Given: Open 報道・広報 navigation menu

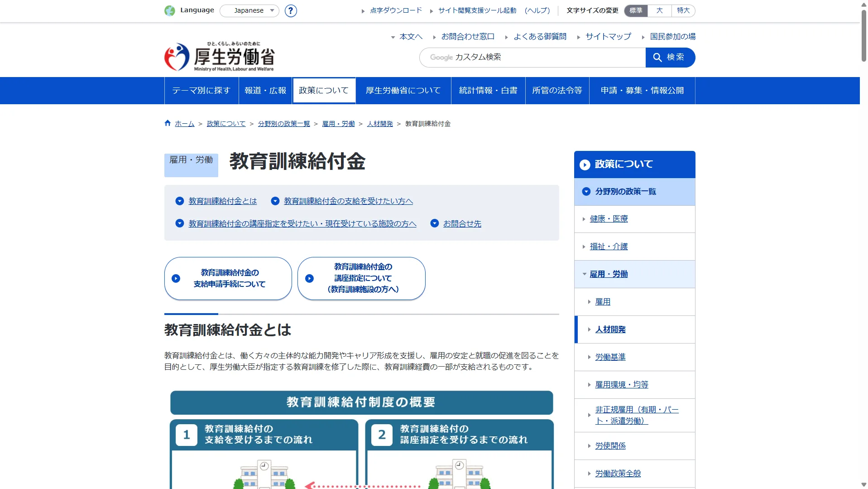Looking at the screenshot, I should (265, 91).
